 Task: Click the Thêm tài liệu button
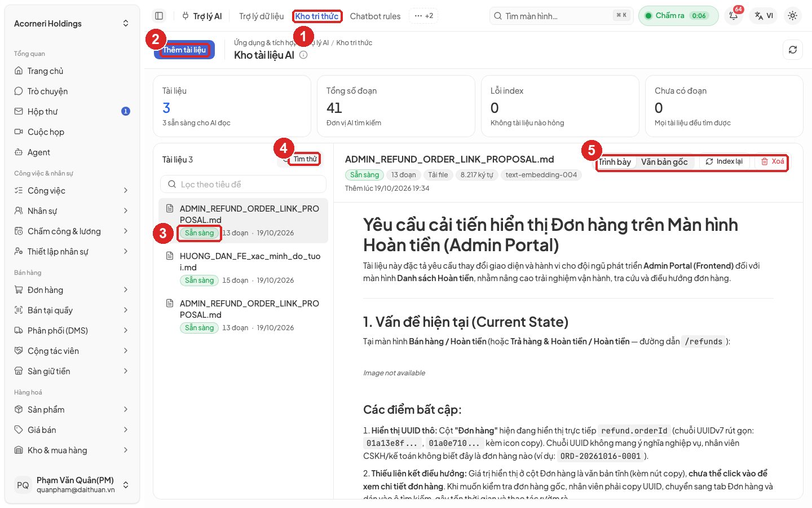(184, 50)
